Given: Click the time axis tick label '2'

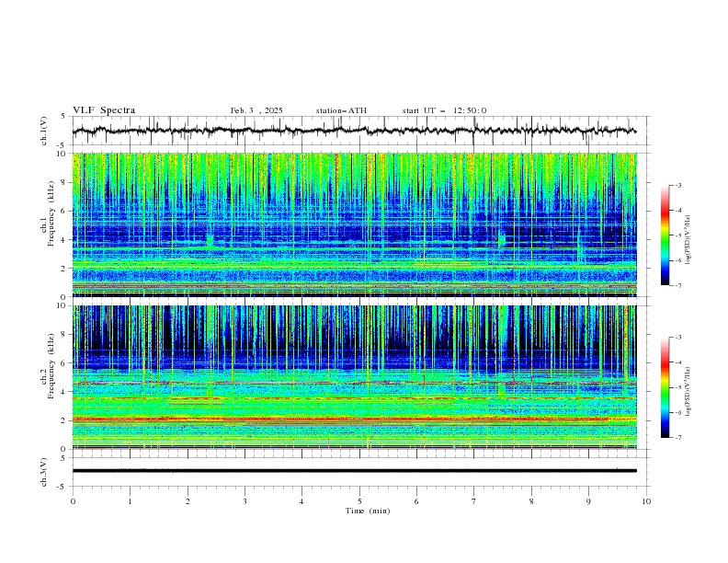Looking at the screenshot, I should click(x=188, y=501).
